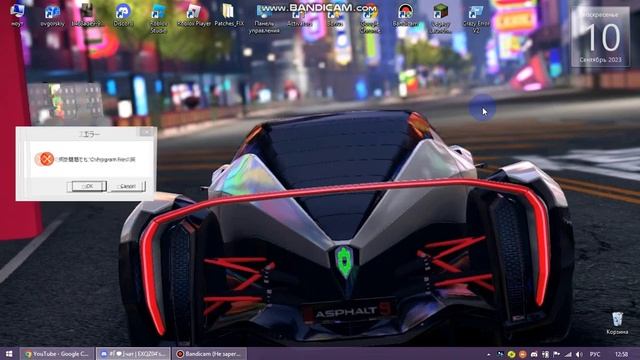640x360 pixels.
Task: Switch to the Discord taskbar window
Action: click(x=133, y=354)
